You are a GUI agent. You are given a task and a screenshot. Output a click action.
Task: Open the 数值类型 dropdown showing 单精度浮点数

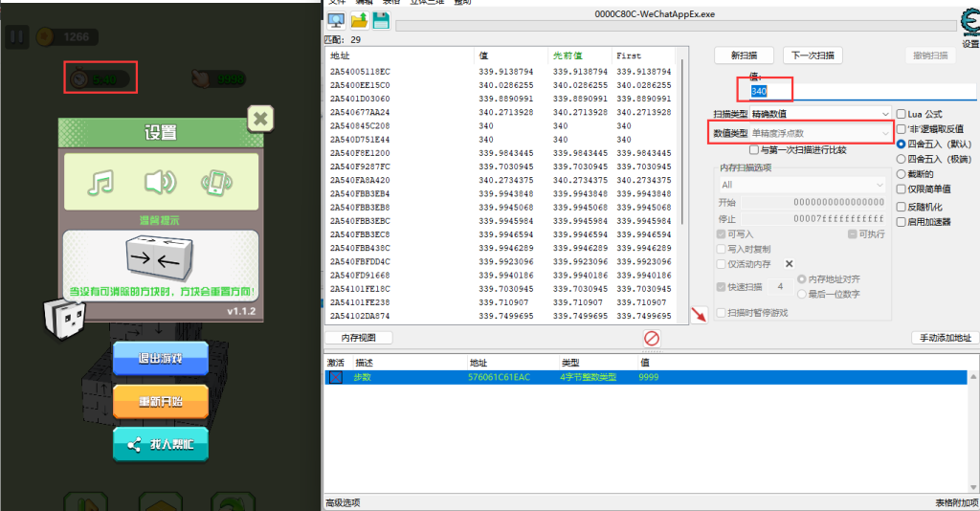point(820,133)
